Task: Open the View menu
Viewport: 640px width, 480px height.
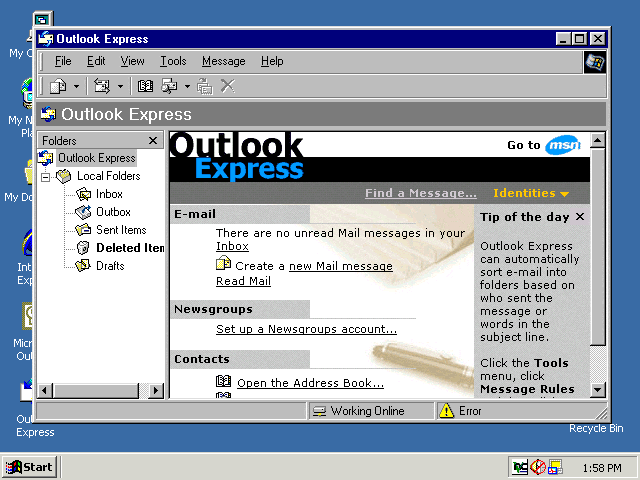Action: pos(132,61)
